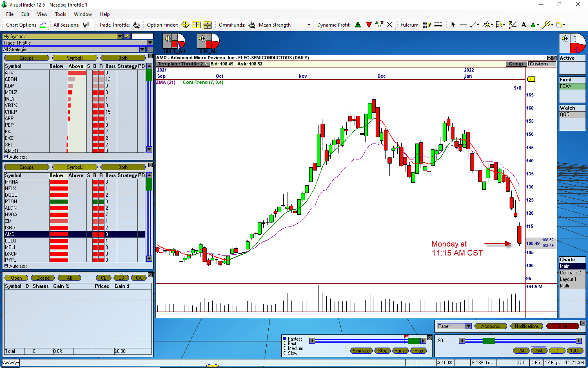
Task: Click the 5M timeframe button
Action: (x=539, y=351)
